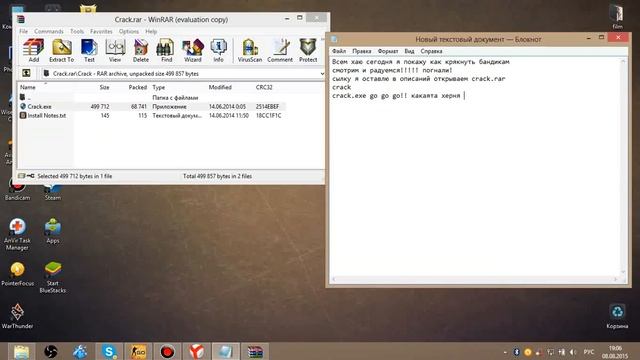Open WinRAR Commands menu

[49, 31]
